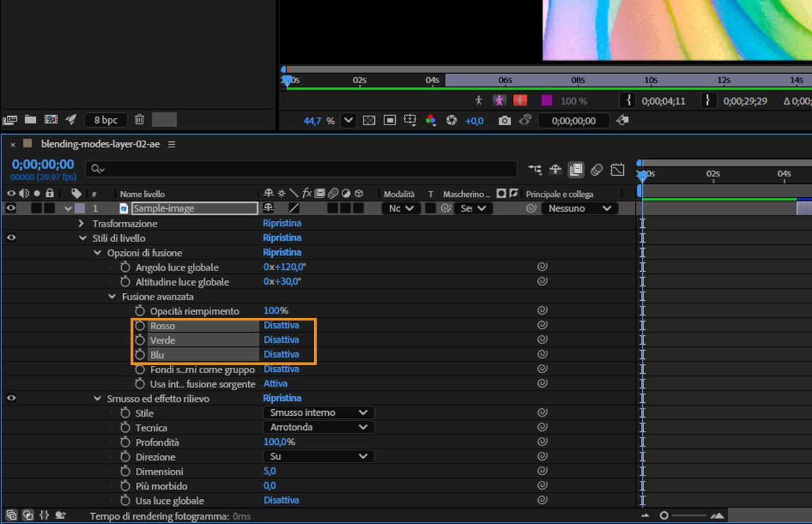Click the shy layers icon in timeline

point(555,169)
